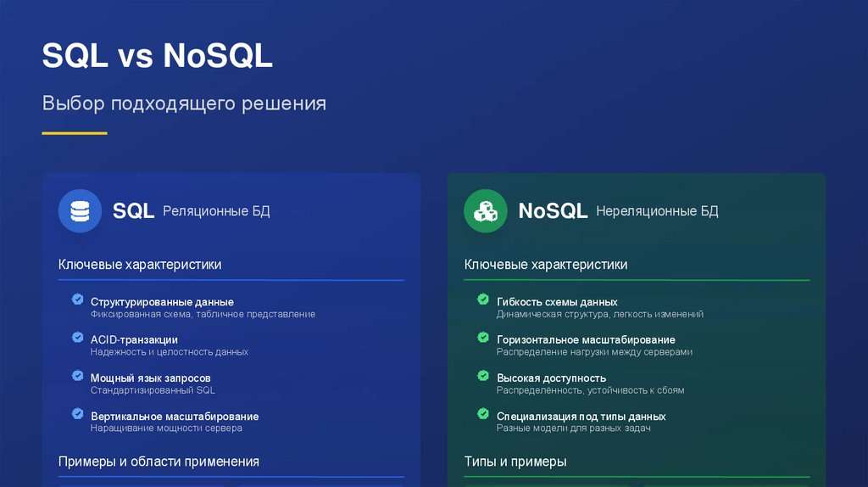This screenshot has width=868, height=487.
Task: Click the text Структурированные данные
Action: pos(162,302)
